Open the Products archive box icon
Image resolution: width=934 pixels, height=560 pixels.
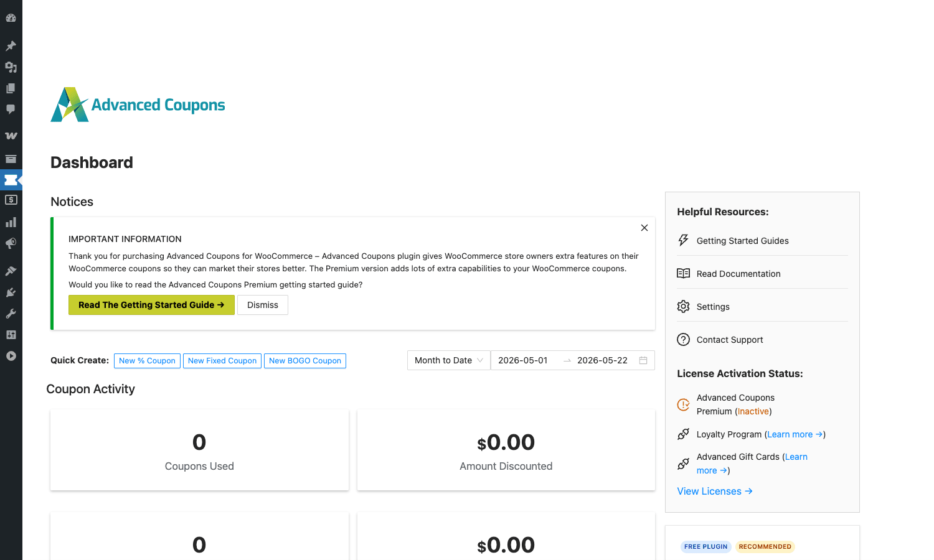[x=11, y=159]
